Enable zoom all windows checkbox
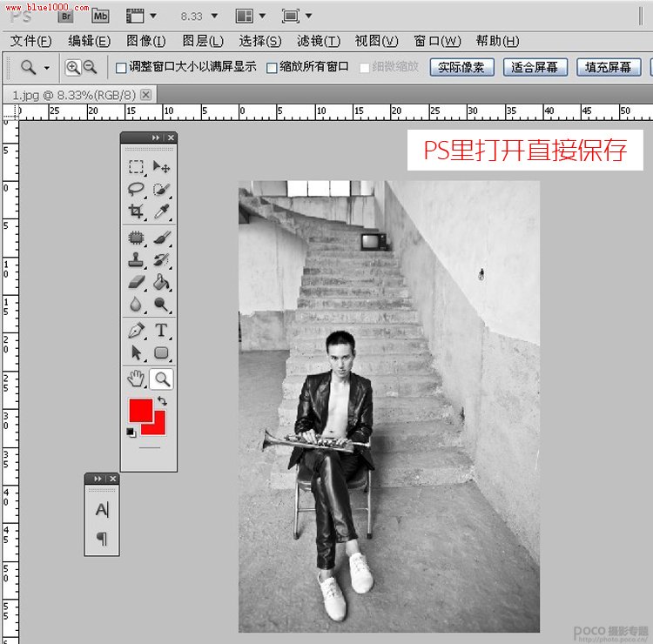This screenshot has width=653, height=644. point(272,68)
